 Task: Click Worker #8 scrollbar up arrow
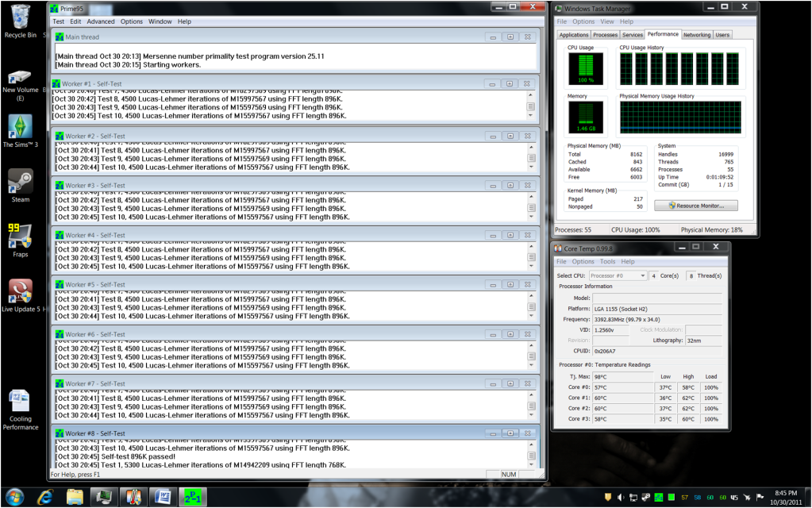click(531, 444)
